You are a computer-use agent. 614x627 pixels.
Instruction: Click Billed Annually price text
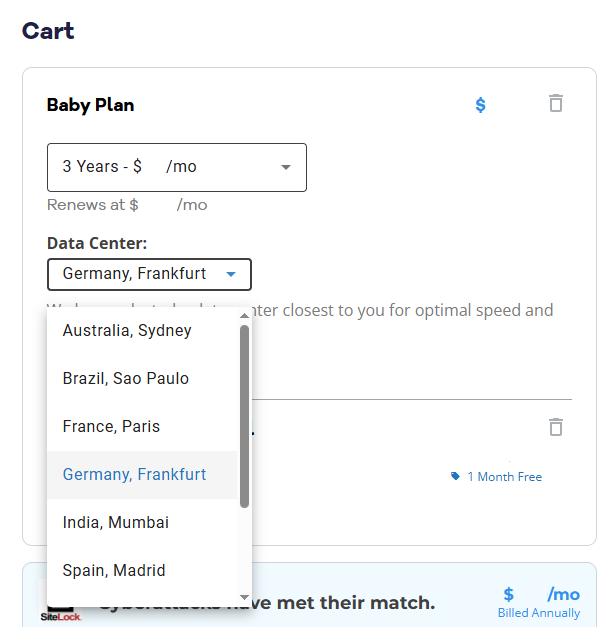point(539,613)
